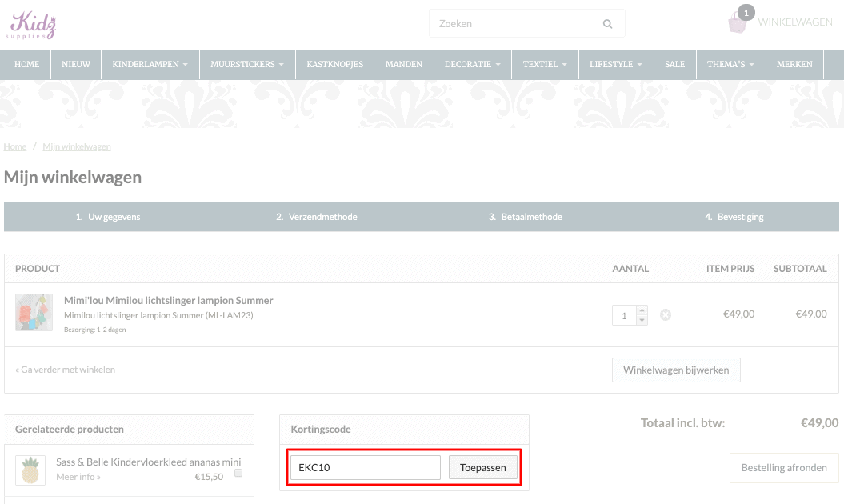Click the €15,50 related product price

click(x=209, y=477)
